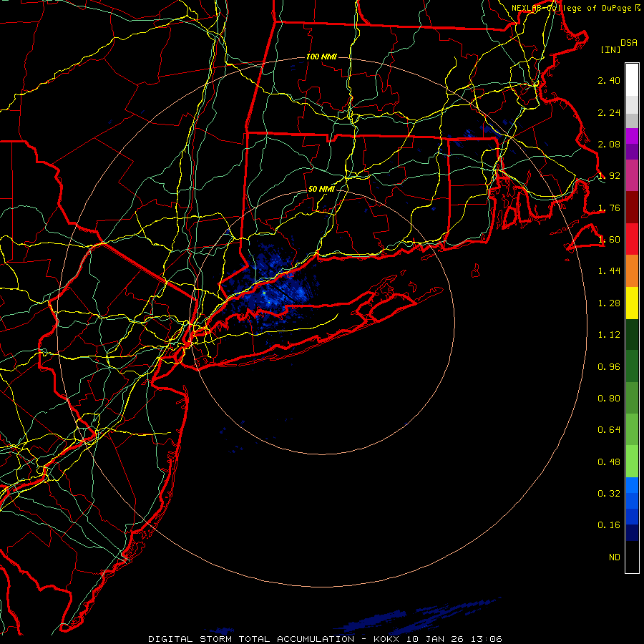Click the 0.16 legend value

(x=609, y=525)
